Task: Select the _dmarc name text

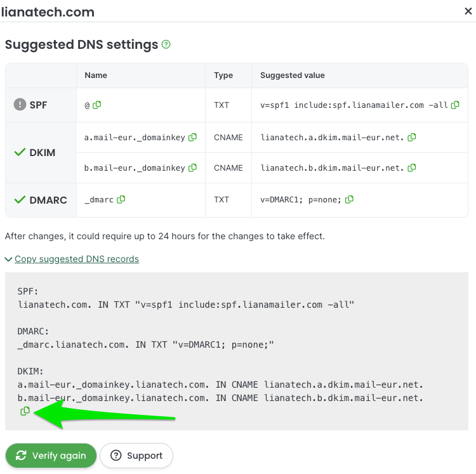Action: click(99, 200)
